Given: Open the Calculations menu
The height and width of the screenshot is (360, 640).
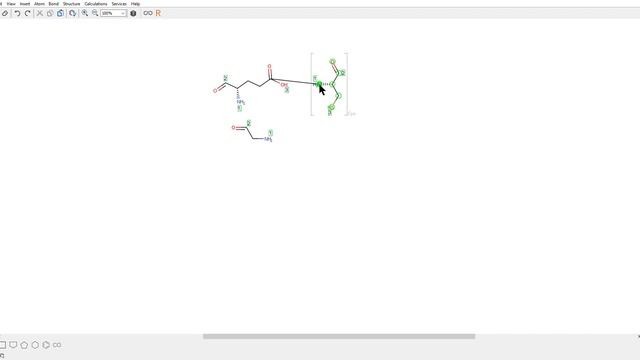Looking at the screenshot, I should coord(96,4).
